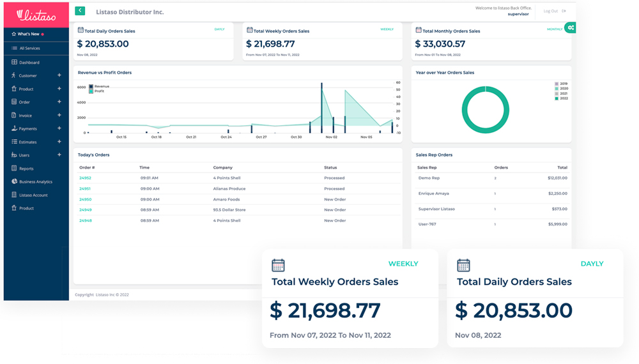639x364 pixels.
Task: Click the Listaso Account building icon
Action: [x=14, y=195]
